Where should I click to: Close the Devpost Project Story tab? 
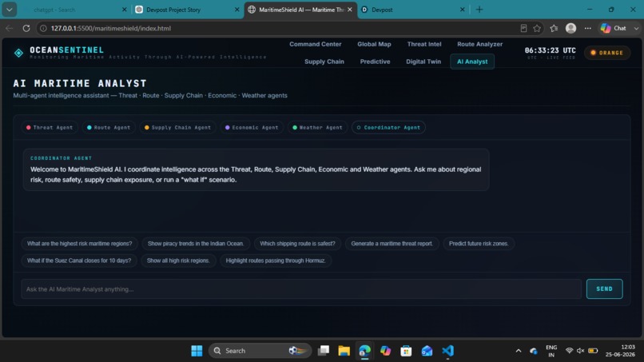237,10
